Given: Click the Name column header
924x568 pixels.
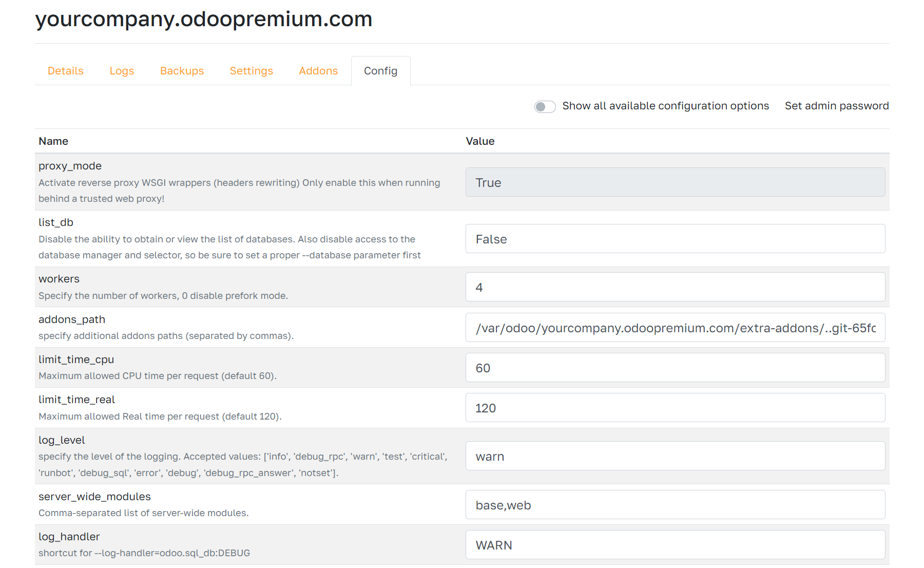Looking at the screenshot, I should (53, 141).
